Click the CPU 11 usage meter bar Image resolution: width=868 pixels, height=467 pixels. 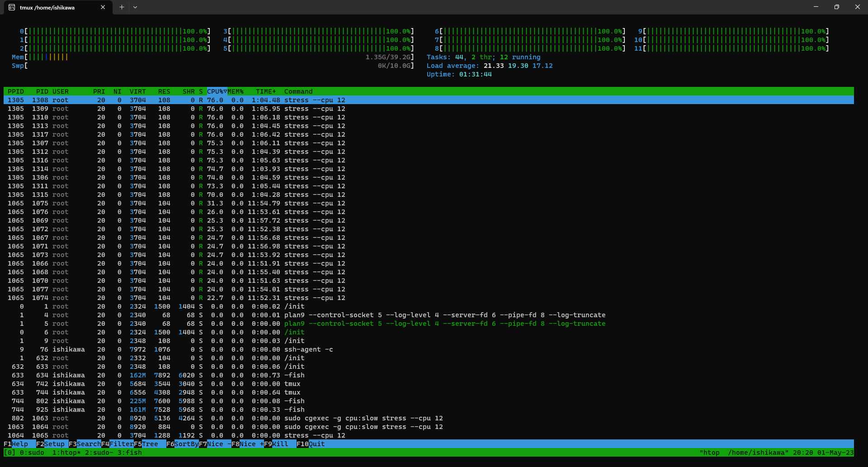coord(731,48)
